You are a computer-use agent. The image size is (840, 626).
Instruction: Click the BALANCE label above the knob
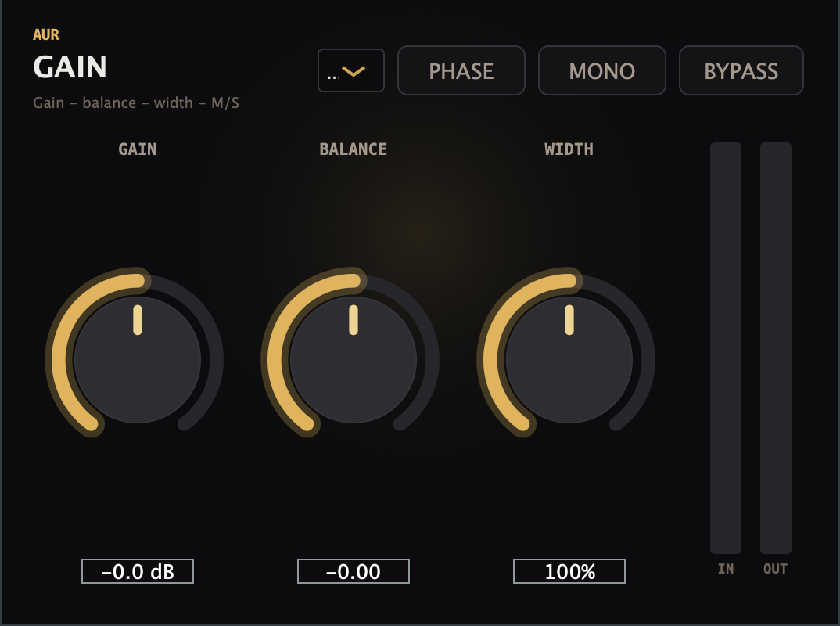353,149
